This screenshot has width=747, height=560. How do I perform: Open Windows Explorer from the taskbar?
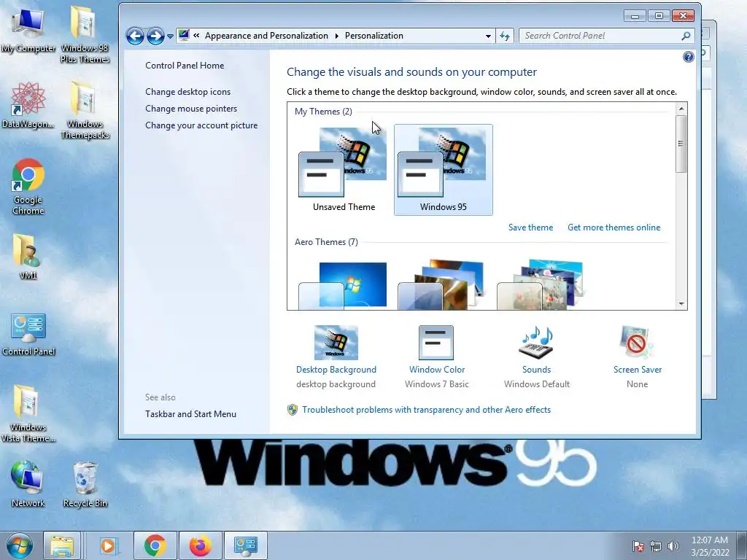[x=63, y=545]
